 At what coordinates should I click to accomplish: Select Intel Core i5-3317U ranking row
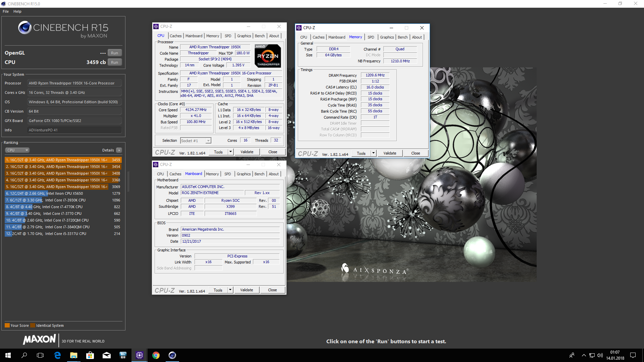click(63, 234)
